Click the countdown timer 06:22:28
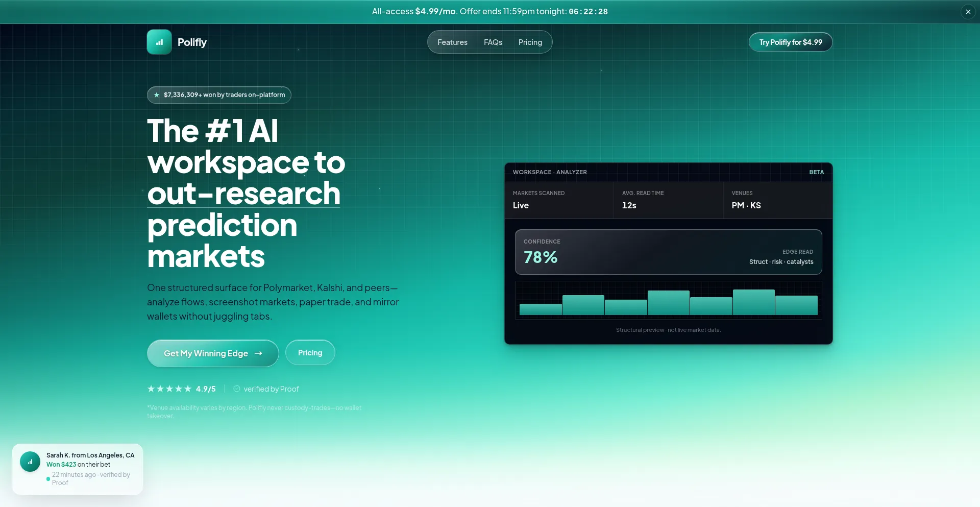This screenshot has height=507, width=980. point(588,11)
